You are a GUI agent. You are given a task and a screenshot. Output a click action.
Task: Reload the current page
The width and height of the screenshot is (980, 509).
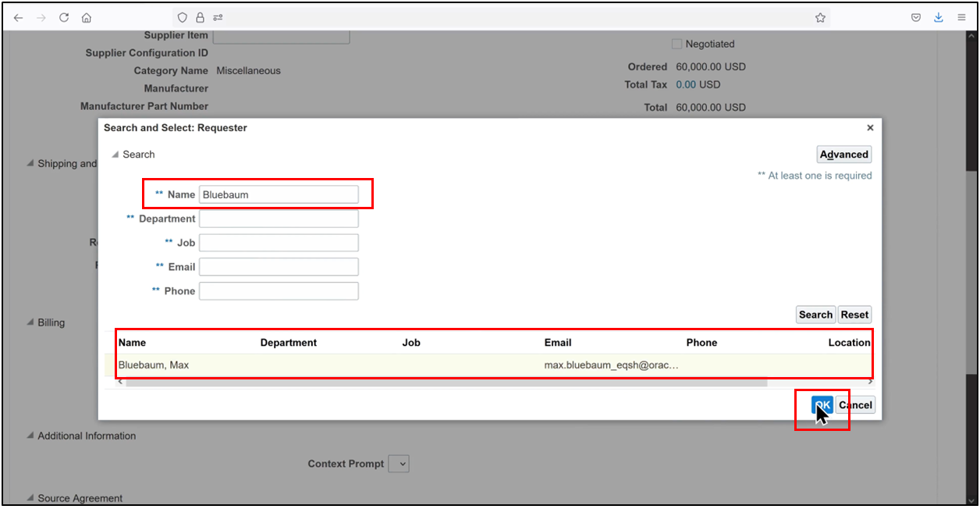coord(63,16)
